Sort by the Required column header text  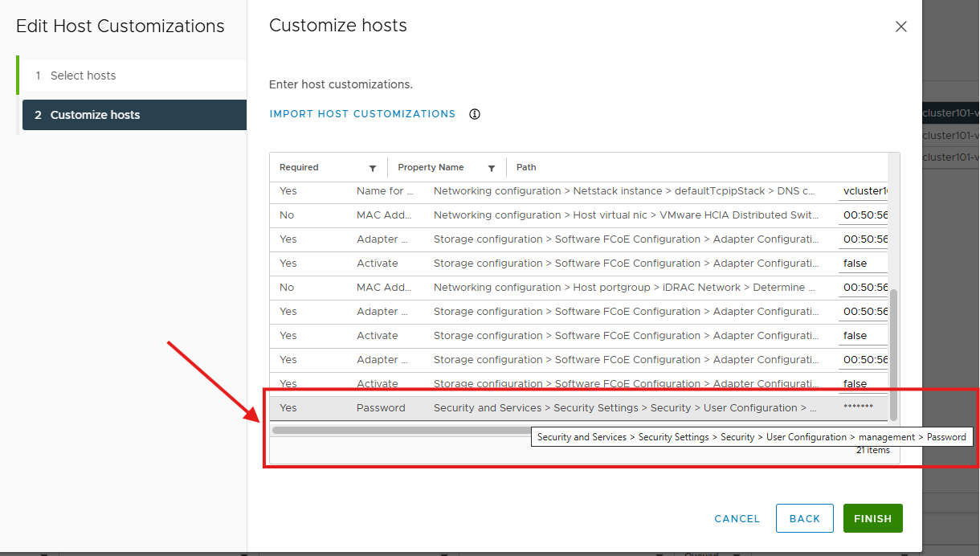click(299, 168)
